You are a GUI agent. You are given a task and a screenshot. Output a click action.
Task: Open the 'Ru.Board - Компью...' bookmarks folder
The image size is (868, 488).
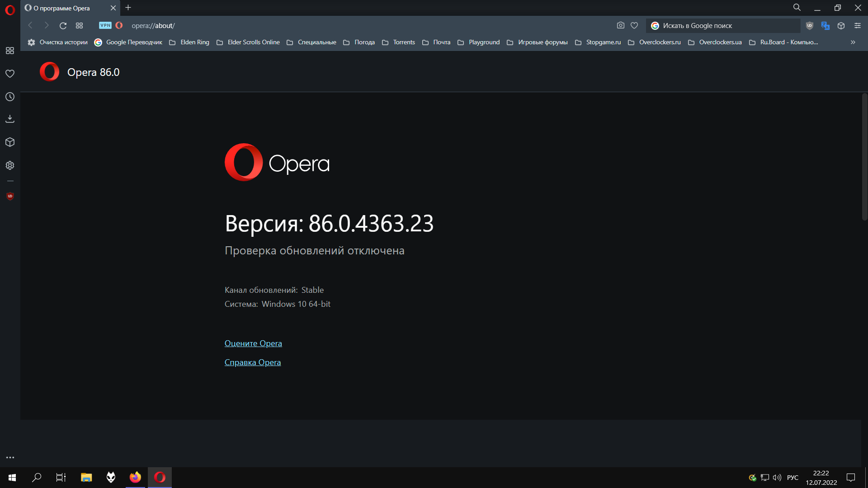click(783, 42)
